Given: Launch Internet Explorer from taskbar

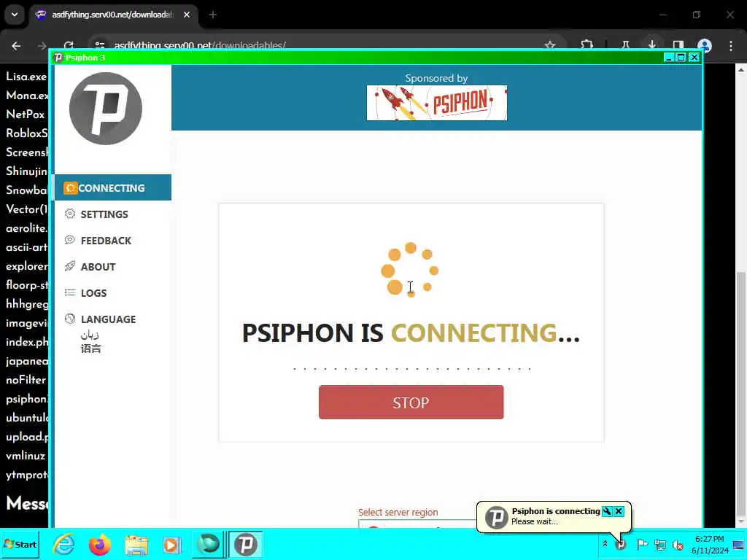Looking at the screenshot, I should 63,544.
